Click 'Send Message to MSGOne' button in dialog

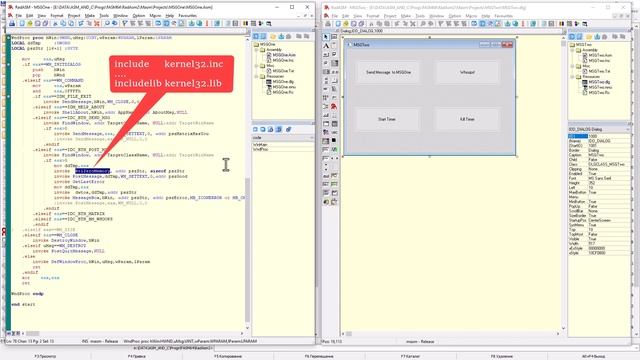(x=388, y=72)
